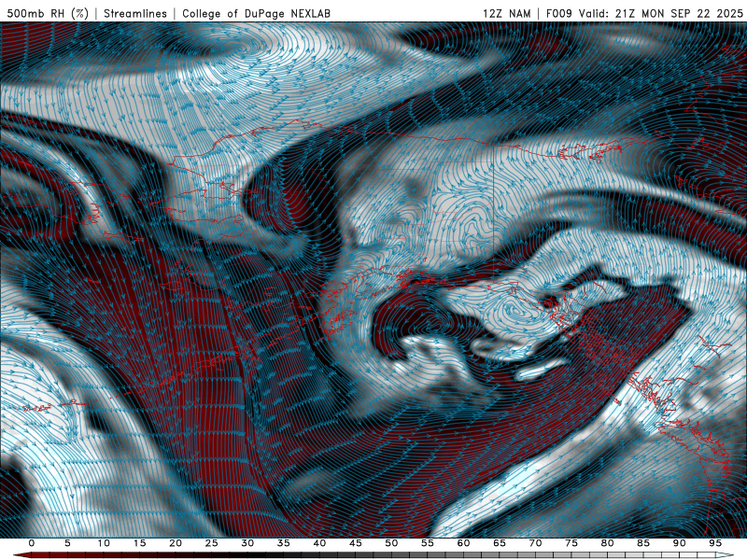Click the "21Z MON SEP 22 2025" valid time
Viewport: 747px width, 560px height.
680,13
